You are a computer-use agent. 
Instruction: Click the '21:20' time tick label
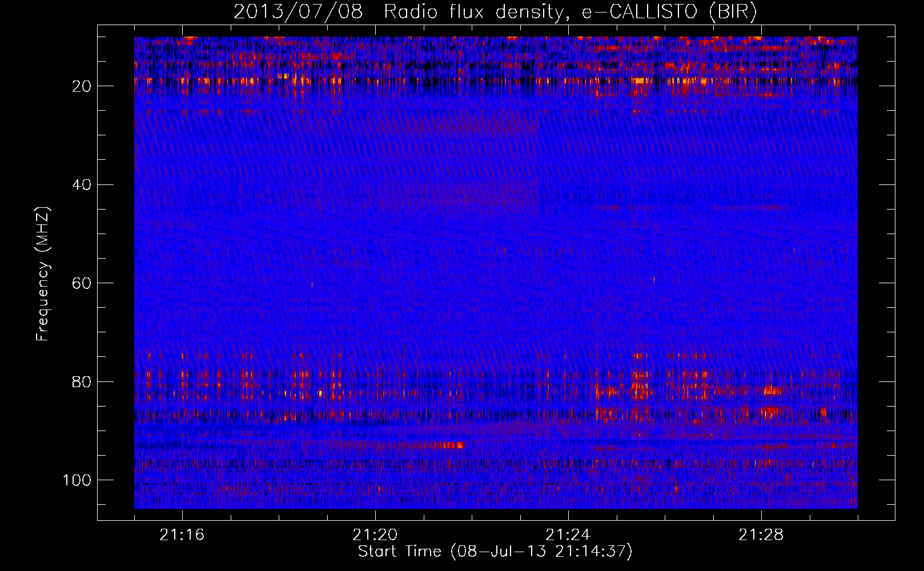click(x=375, y=535)
